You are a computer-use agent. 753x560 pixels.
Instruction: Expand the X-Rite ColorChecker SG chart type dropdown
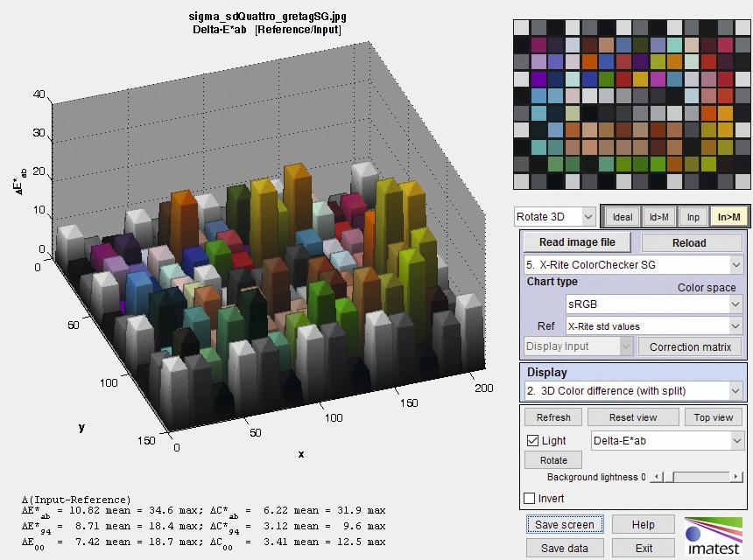(633, 265)
